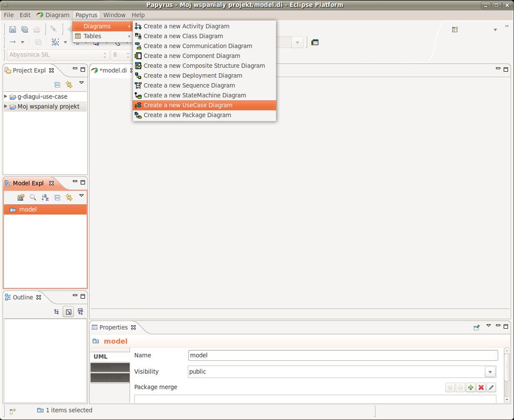This screenshot has height=420, width=514.
Task: Create a new Package Diagram
Action: pos(204,115)
